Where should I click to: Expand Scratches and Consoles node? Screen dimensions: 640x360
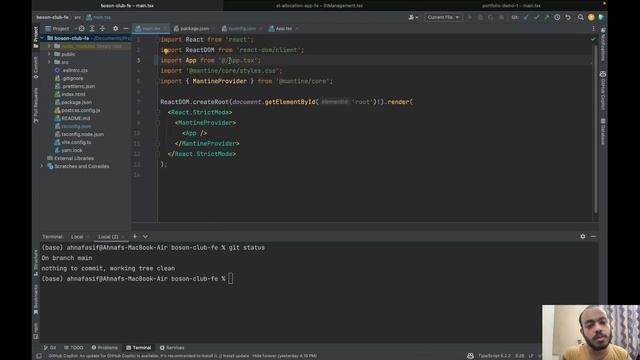click(42, 166)
